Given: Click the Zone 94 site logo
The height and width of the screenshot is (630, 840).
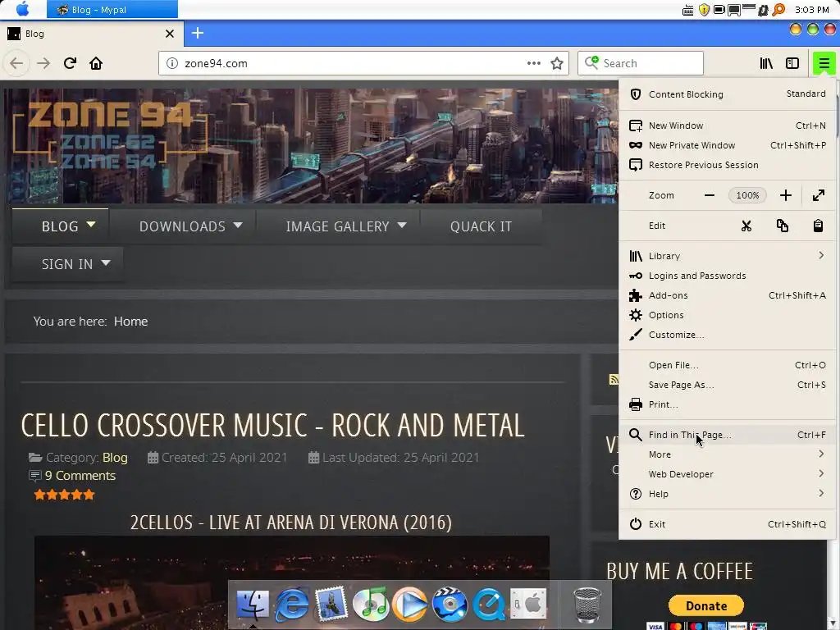Looking at the screenshot, I should pyautogui.click(x=111, y=135).
